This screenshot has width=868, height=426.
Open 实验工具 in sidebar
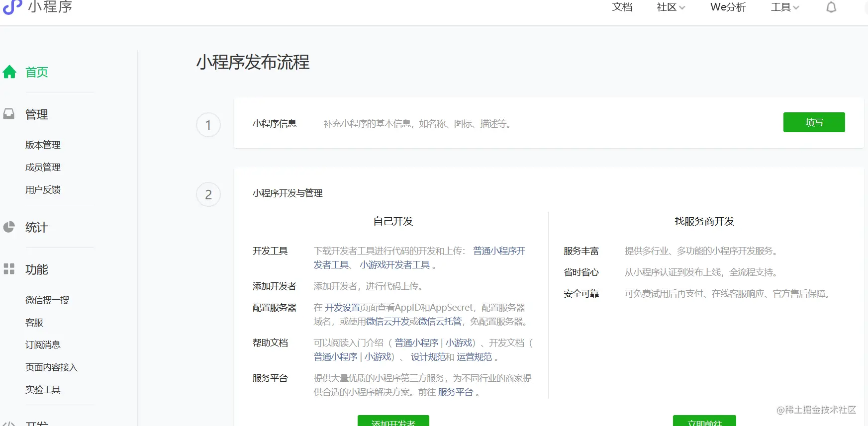pyautogui.click(x=43, y=389)
